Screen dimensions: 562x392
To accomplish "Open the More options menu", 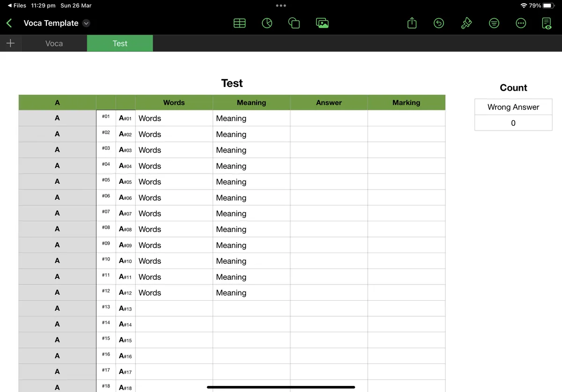I will click(520, 23).
